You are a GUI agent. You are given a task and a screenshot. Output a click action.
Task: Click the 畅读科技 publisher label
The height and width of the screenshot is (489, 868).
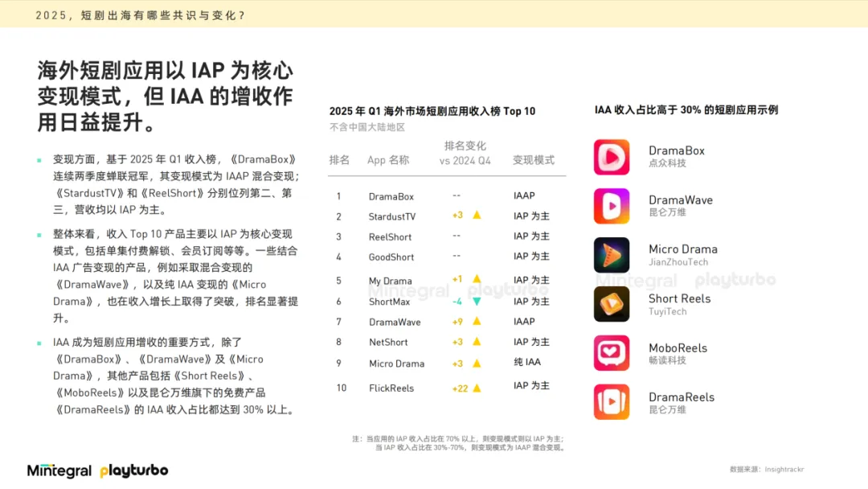(x=668, y=360)
